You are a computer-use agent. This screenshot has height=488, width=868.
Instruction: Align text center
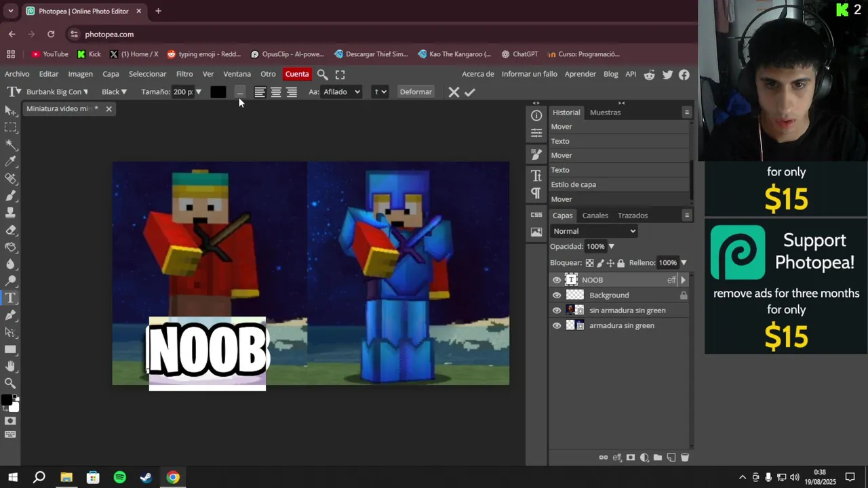(x=276, y=92)
